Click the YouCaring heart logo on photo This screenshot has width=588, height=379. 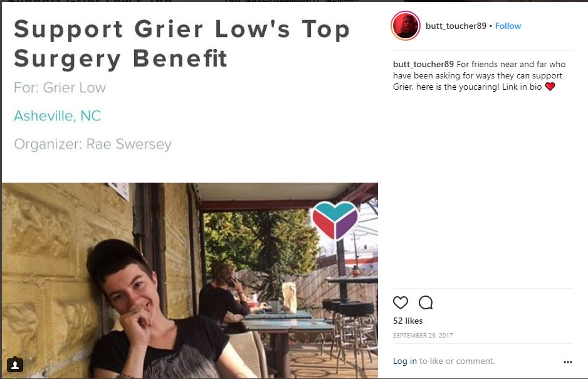point(335,220)
